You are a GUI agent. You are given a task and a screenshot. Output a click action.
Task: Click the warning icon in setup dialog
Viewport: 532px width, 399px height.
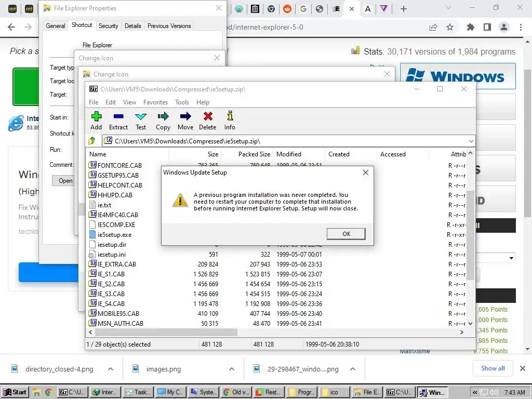[180, 201]
